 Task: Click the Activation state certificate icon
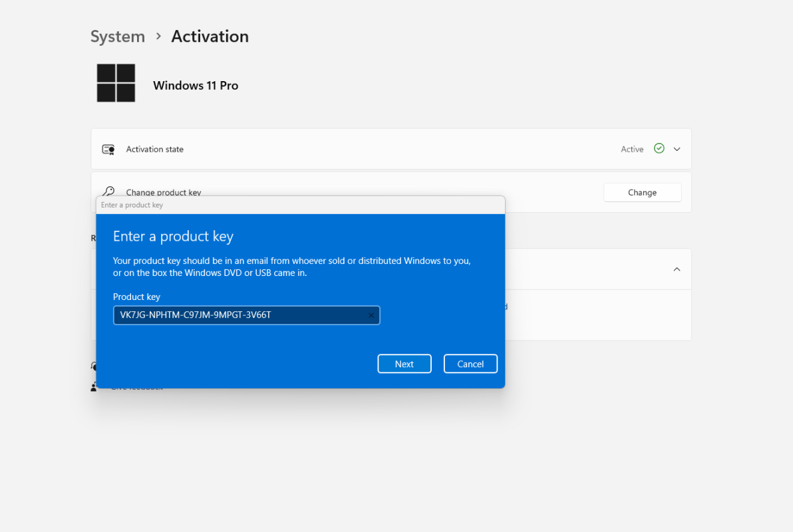click(108, 149)
